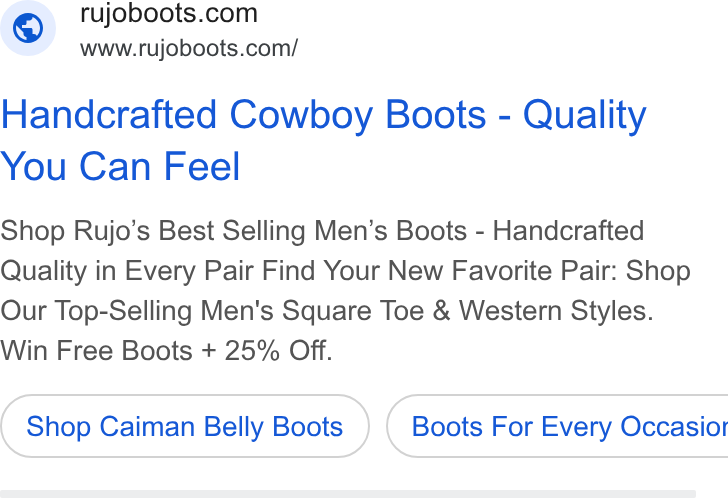Click the 'Win Free Boots + 25% Off.' text
Screen dimensions: 728x498
(x=166, y=350)
